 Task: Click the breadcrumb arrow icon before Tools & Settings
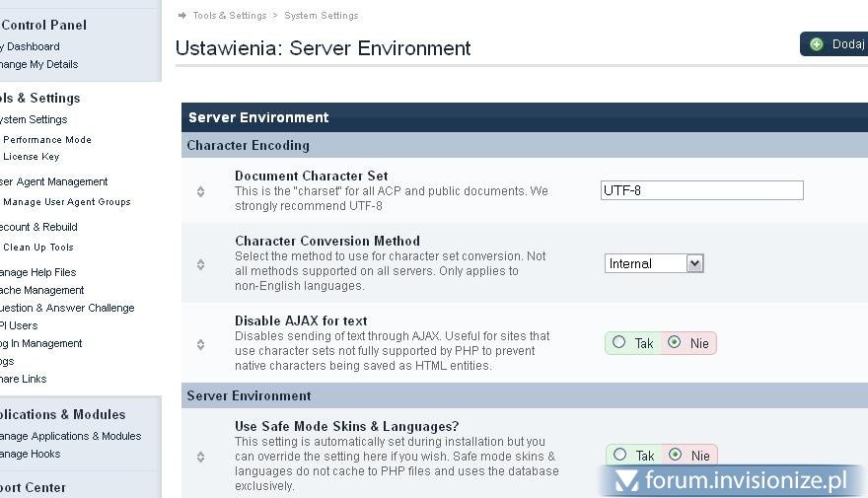click(181, 16)
